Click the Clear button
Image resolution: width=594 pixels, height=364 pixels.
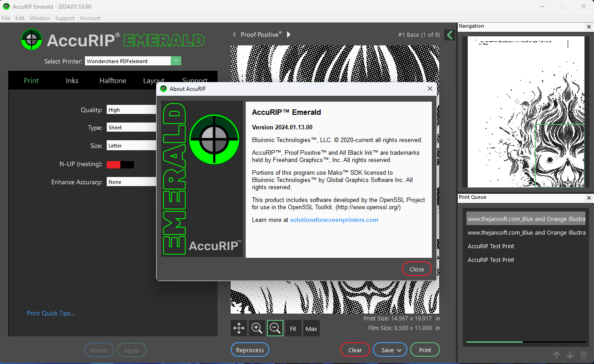pyautogui.click(x=355, y=350)
